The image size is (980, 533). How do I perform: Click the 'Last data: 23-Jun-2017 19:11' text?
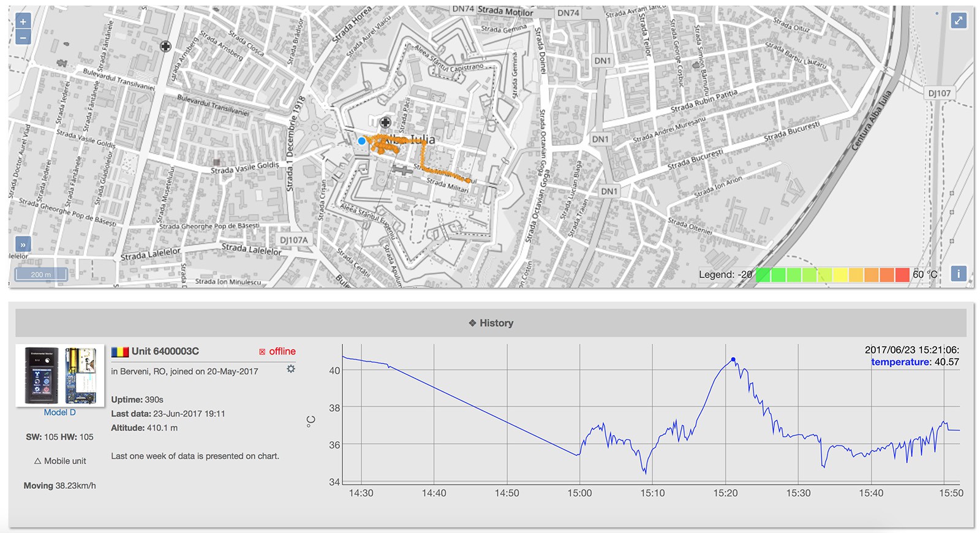(x=168, y=414)
